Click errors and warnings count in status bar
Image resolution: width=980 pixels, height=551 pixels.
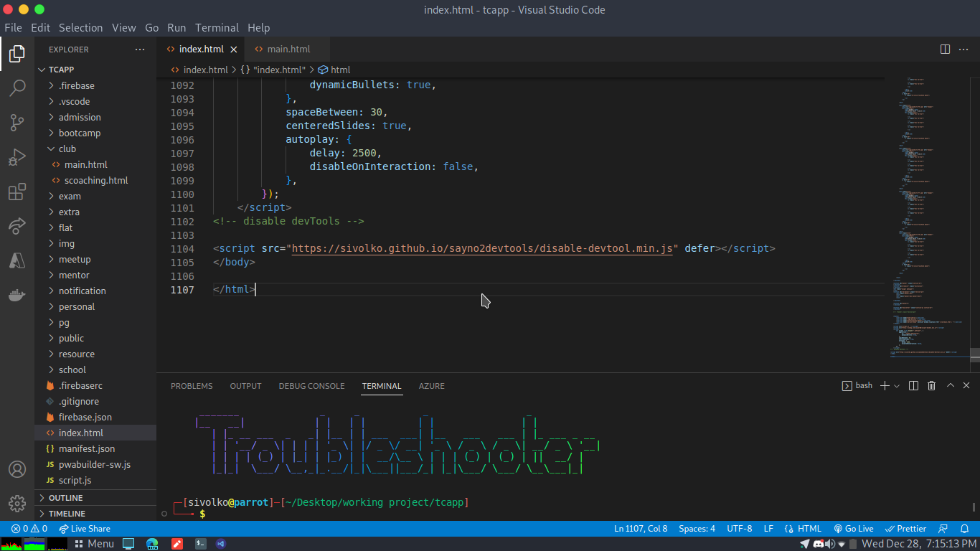pyautogui.click(x=29, y=529)
